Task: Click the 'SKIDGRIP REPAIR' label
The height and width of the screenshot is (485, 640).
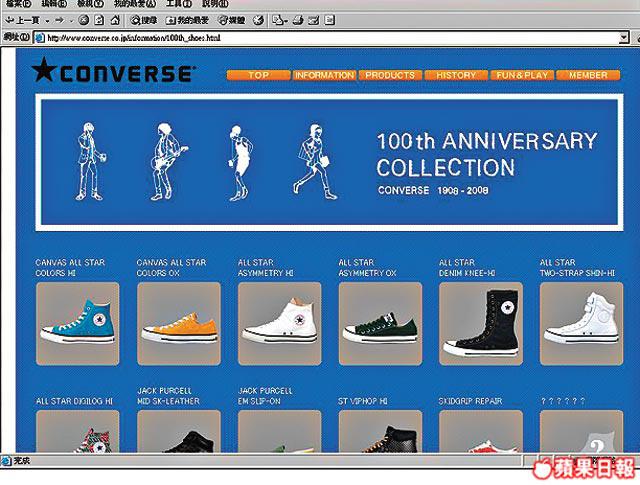Action: point(470,401)
